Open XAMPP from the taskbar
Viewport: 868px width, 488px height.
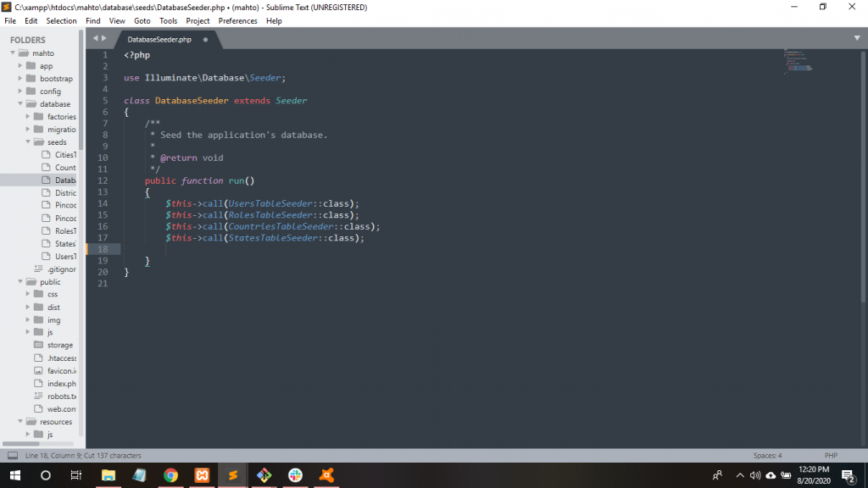tap(202, 475)
